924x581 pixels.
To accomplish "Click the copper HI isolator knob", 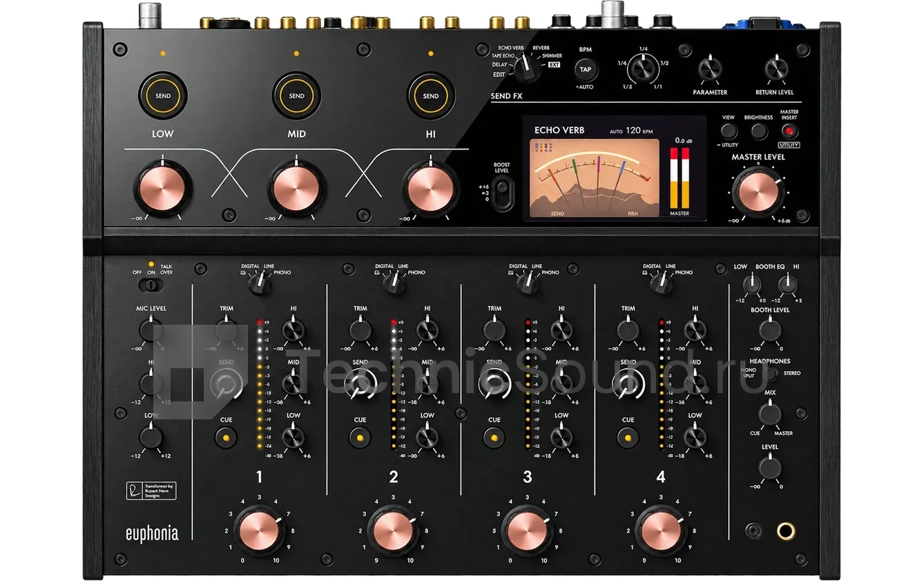I will [431, 189].
